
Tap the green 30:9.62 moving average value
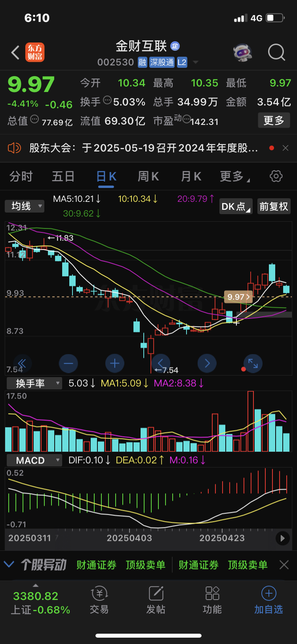(x=82, y=213)
